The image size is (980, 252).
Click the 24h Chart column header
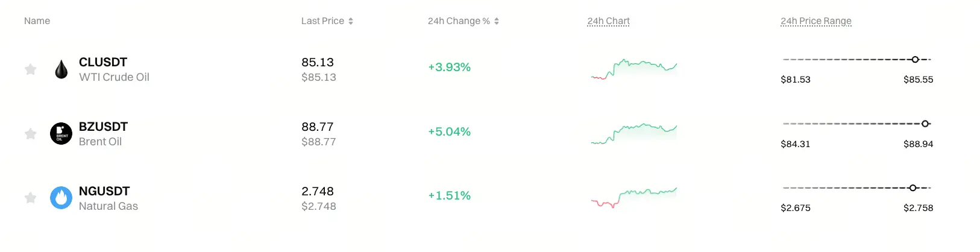pos(609,21)
